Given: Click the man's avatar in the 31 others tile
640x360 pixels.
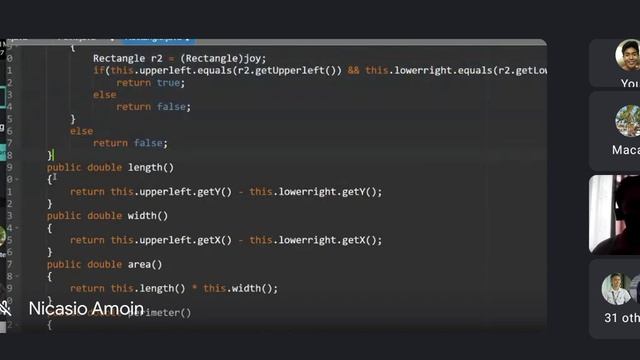Looking at the screenshot, I should click(616, 289).
